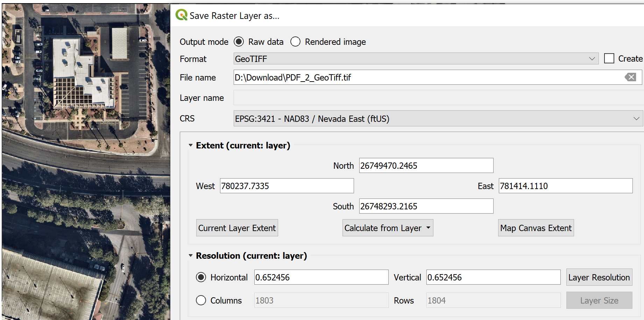The height and width of the screenshot is (320, 644).
Task: Edit the Vertical resolution value
Action: tap(493, 277)
